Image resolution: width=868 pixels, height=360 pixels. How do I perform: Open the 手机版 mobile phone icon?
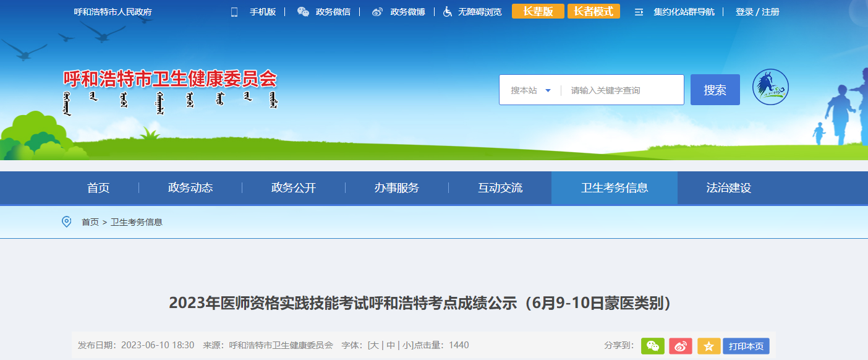pos(234,12)
